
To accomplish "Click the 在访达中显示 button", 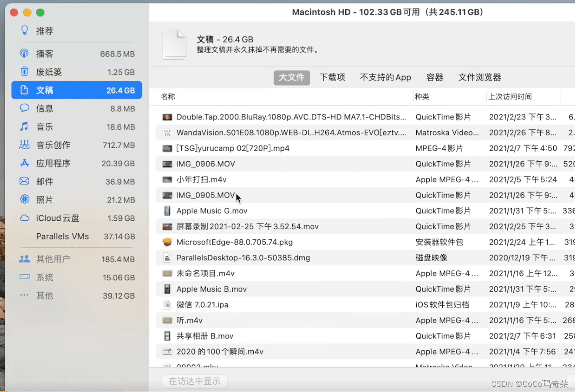I will tap(194, 381).
